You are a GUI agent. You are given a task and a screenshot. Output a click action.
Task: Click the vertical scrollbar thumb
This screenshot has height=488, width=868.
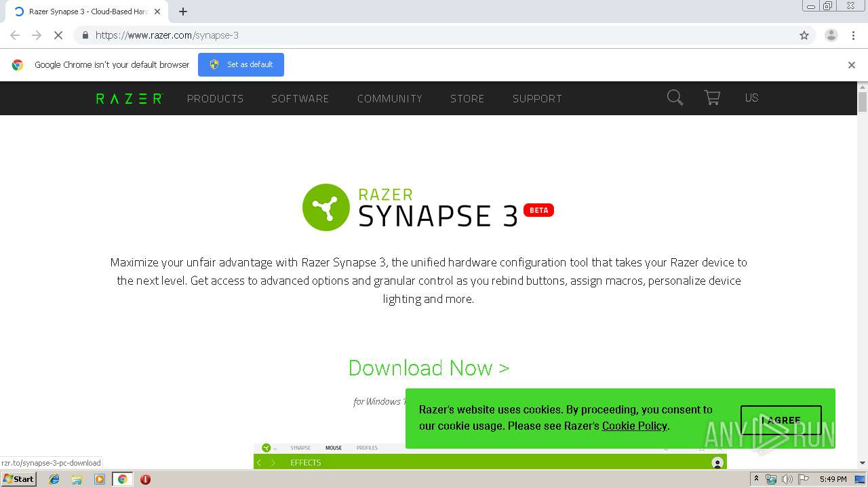(863, 102)
